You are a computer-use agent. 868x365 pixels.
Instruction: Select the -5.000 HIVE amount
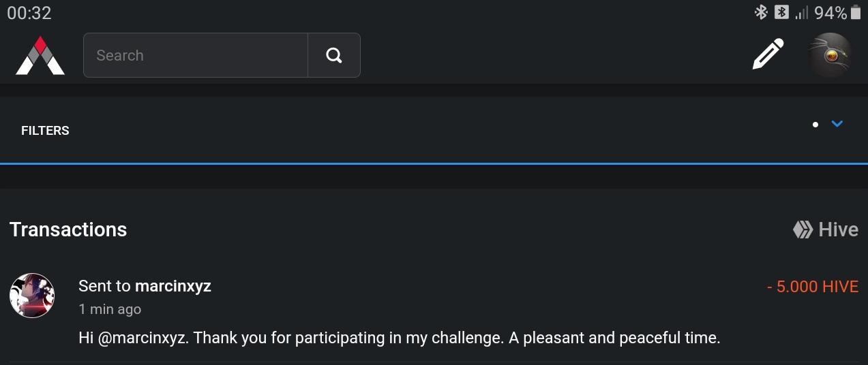[x=812, y=287]
